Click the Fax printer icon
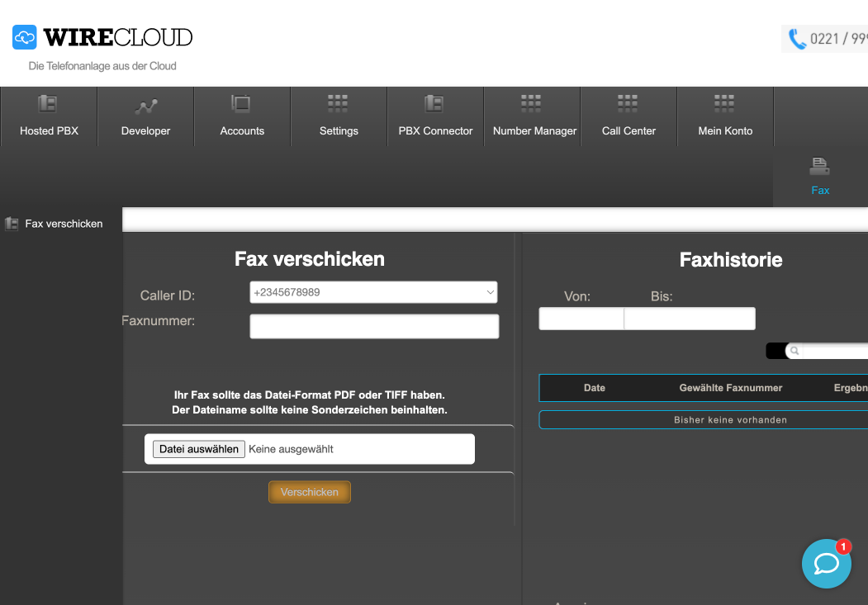The height and width of the screenshot is (605, 868). click(x=819, y=166)
